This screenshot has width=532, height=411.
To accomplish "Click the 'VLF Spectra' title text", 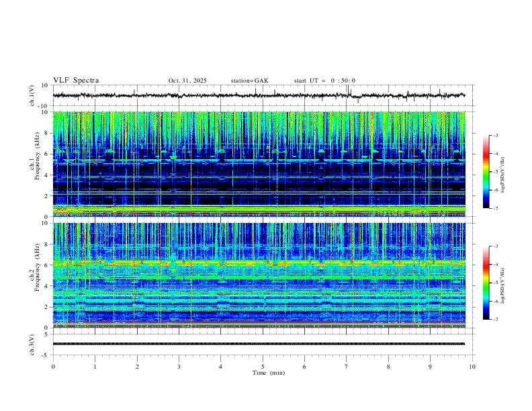I will [76, 81].
